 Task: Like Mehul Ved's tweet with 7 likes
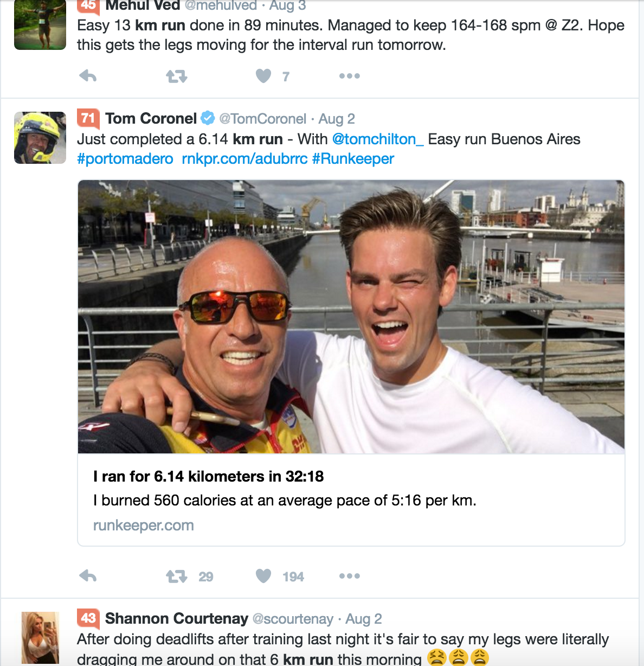(263, 76)
